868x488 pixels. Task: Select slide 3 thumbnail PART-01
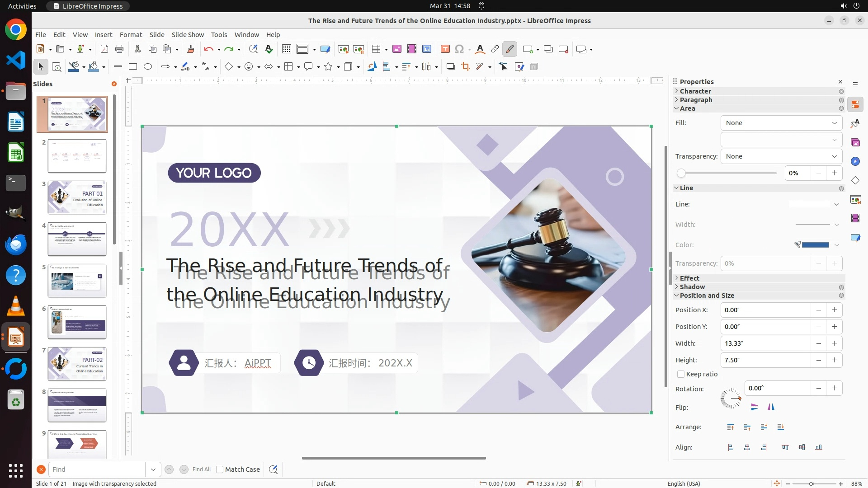pos(77,197)
